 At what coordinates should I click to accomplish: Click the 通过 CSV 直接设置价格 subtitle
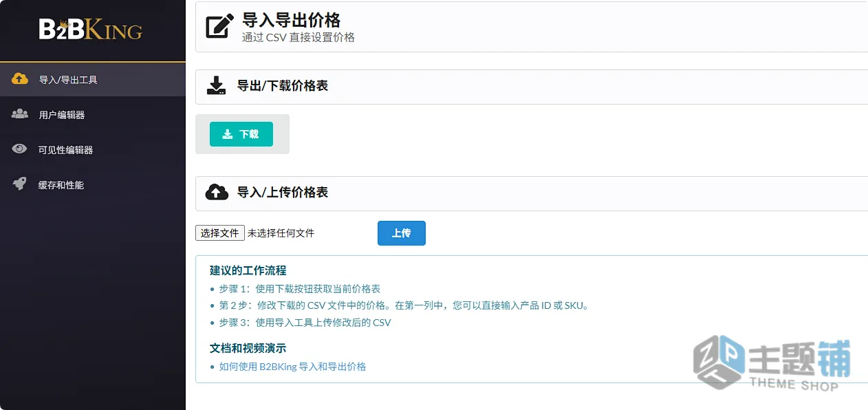(x=299, y=38)
